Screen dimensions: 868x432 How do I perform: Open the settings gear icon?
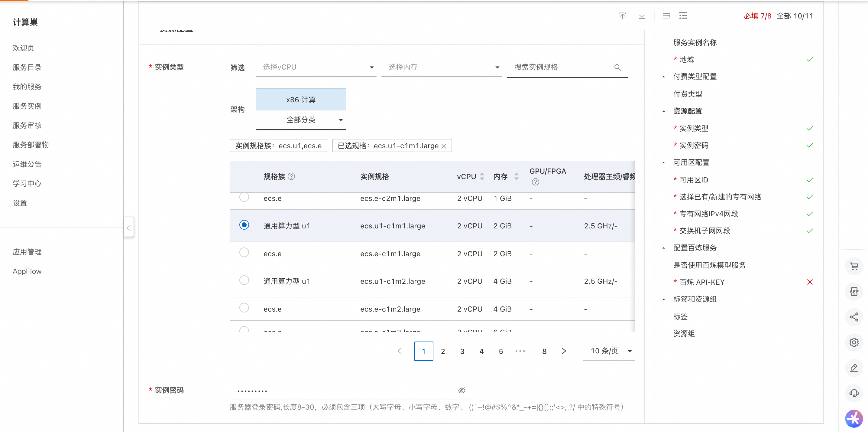[853, 342]
